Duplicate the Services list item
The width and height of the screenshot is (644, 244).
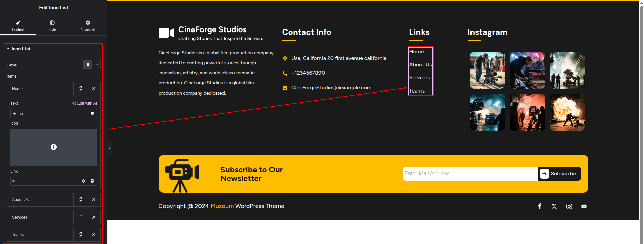point(81,217)
